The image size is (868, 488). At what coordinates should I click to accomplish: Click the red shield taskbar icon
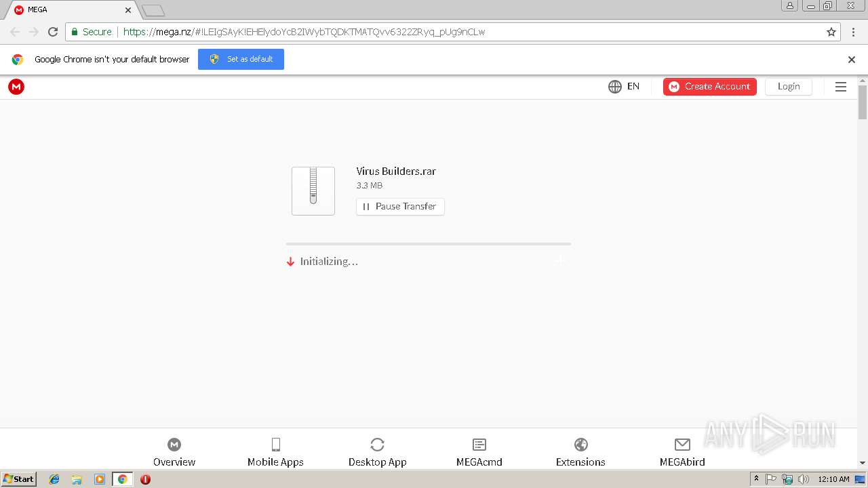point(145,479)
